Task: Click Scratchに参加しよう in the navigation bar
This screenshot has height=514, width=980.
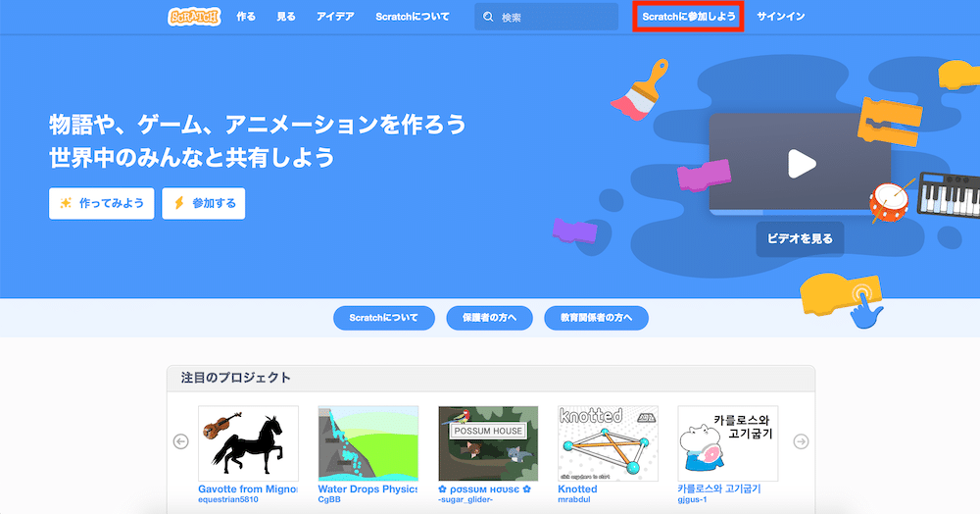Action: click(x=688, y=17)
